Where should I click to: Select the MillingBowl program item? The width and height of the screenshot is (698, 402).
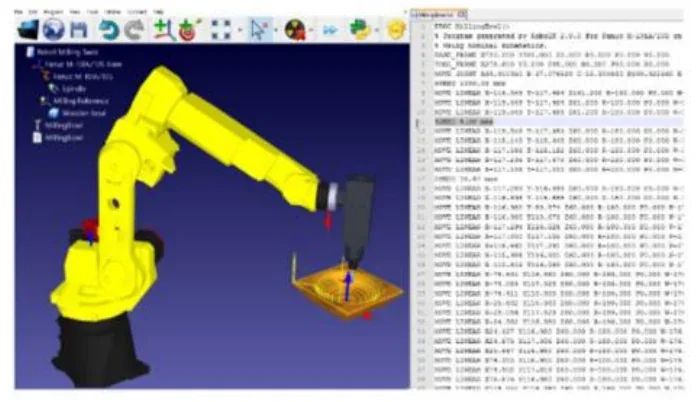point(64,138)
